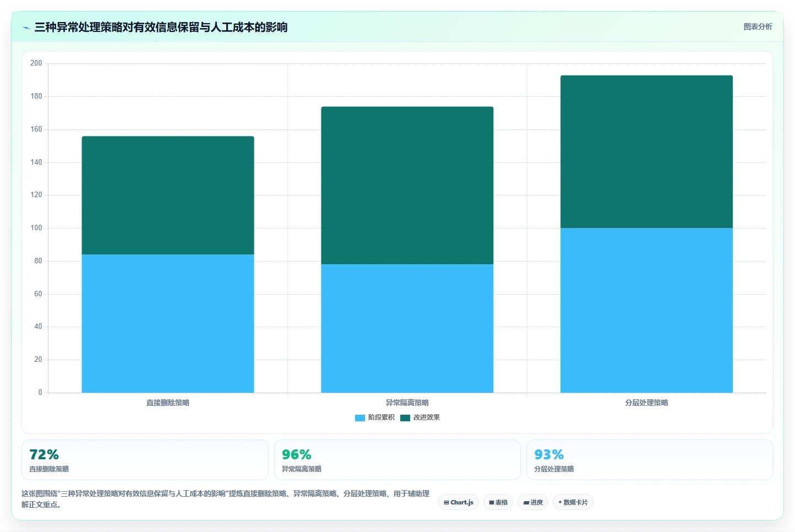This screenshot has height=532, width=795.
Task: Click the green 改进效果 bar for 分层处理策略
Action: pos(646,152)
